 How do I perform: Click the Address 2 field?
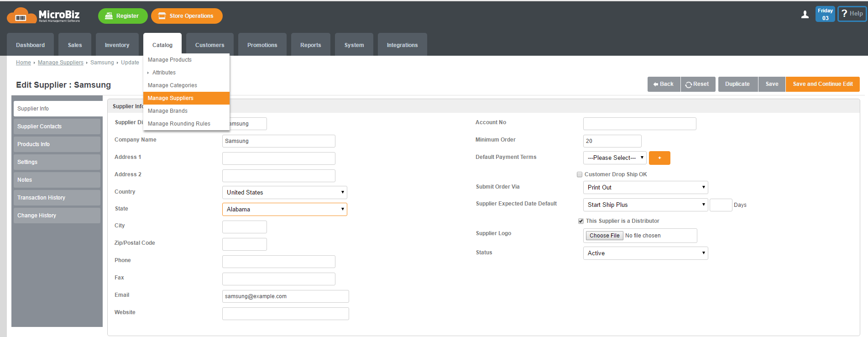(279, 176)
